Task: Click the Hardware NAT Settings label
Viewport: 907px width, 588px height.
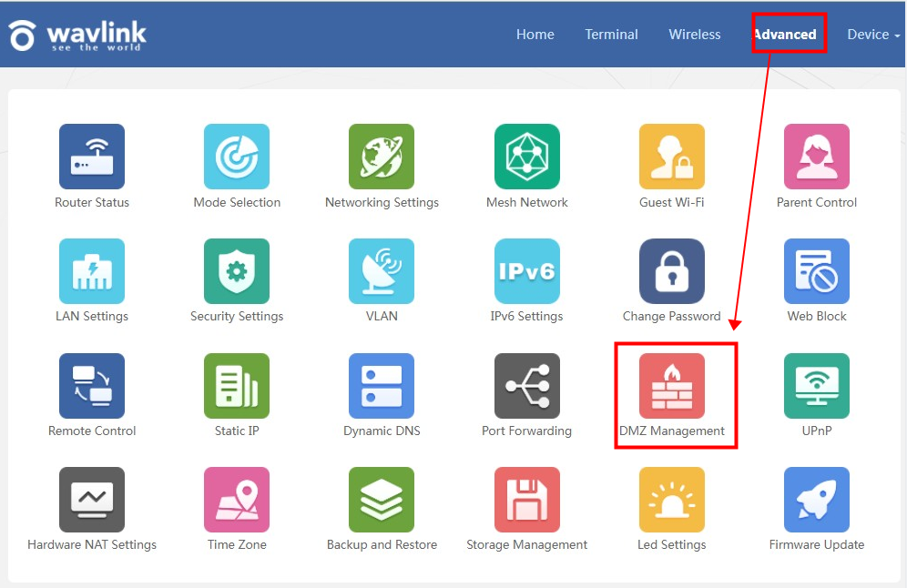Action: pyautogui.click(x=92, y=544)
